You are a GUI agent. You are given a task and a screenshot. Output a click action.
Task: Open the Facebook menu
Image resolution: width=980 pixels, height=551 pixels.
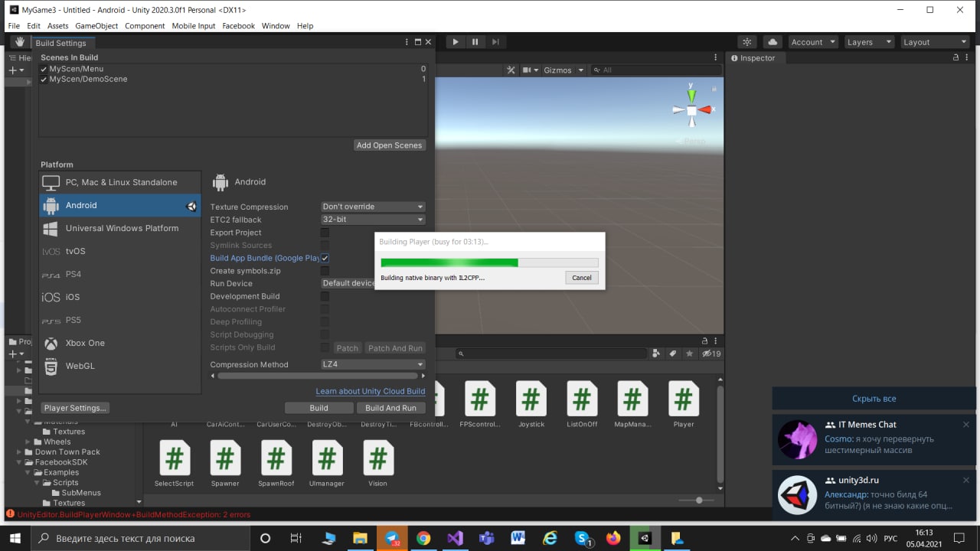238,26
